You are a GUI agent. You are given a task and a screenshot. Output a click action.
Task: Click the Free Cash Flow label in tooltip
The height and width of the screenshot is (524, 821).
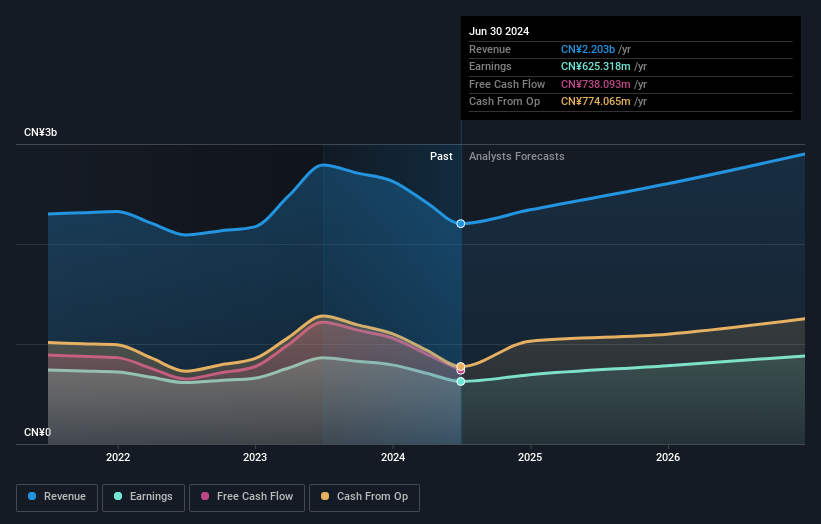pyautogui.click(x=507, y=84)
